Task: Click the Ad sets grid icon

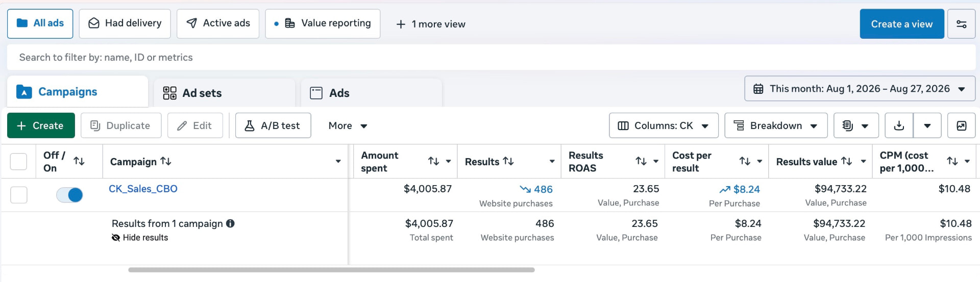Action: [169, 93]
